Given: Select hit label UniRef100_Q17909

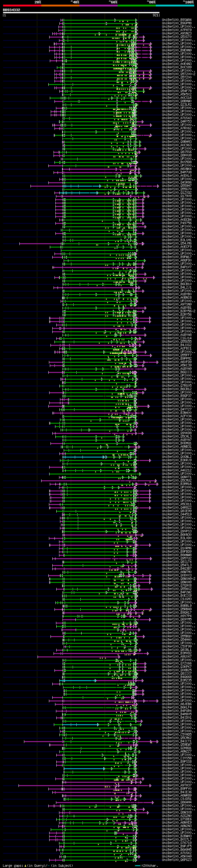Looking at the screenshot, I should [x=177, y=196].
